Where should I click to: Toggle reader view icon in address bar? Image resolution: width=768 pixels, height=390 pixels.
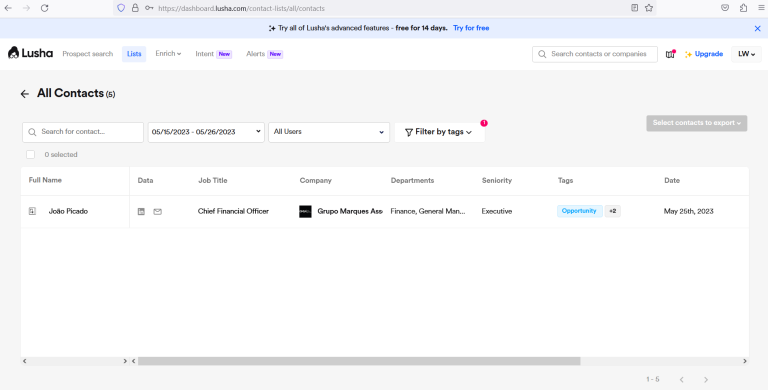pos(634,8)
